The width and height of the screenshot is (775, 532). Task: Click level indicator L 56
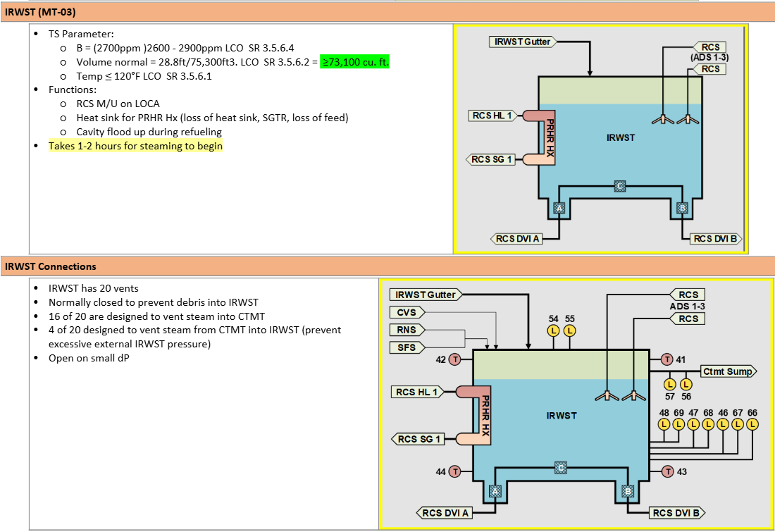pos(686,384)
